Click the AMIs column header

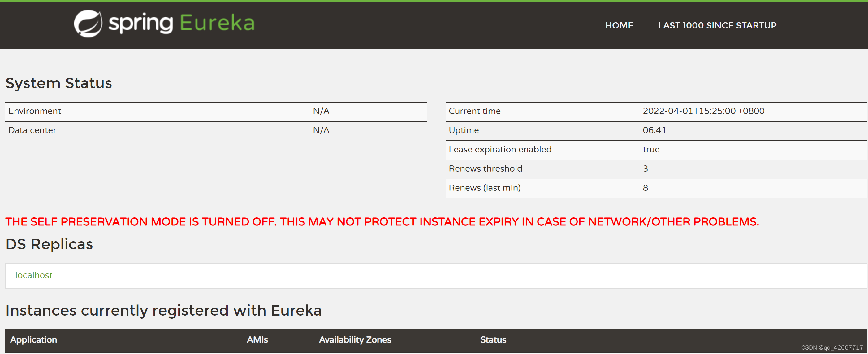click(x=257, y=339)
